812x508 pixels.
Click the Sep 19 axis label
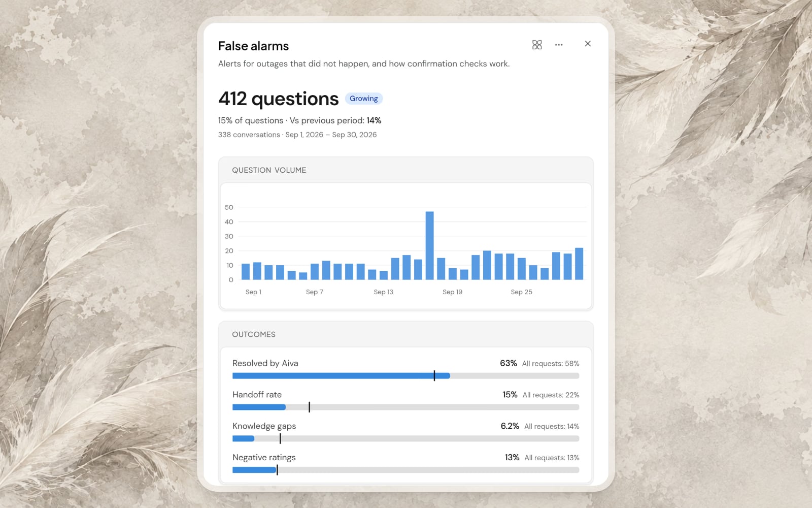click(x=452, y=292)
